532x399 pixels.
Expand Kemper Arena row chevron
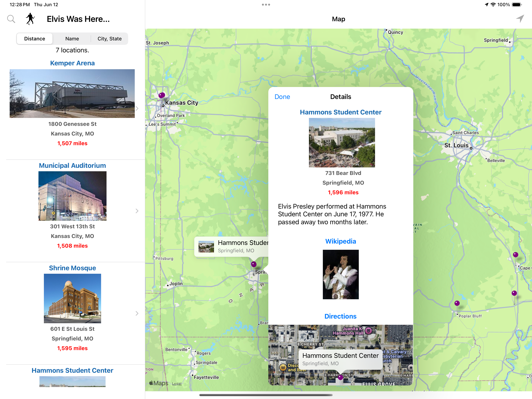[137, 108]
